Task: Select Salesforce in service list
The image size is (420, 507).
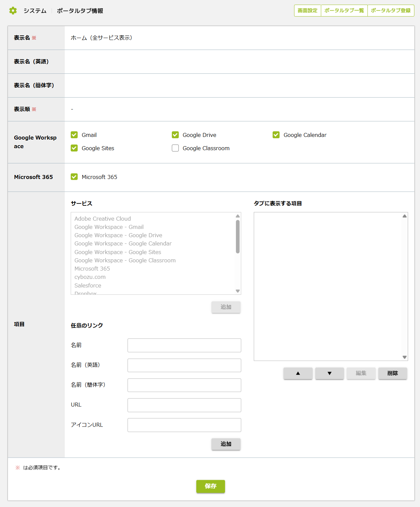Action: pyautogui.click(x=88, y=285)
